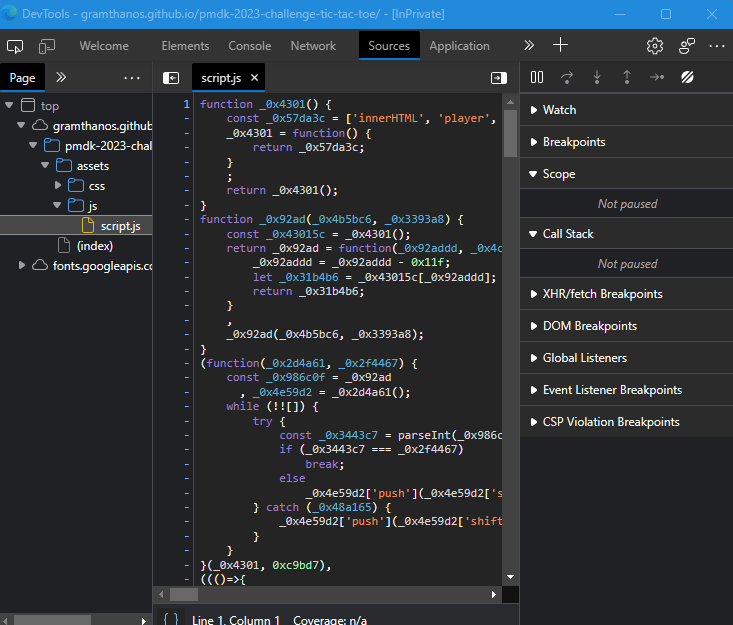
Task: Open the (index) file
Action: pos(95,245)
